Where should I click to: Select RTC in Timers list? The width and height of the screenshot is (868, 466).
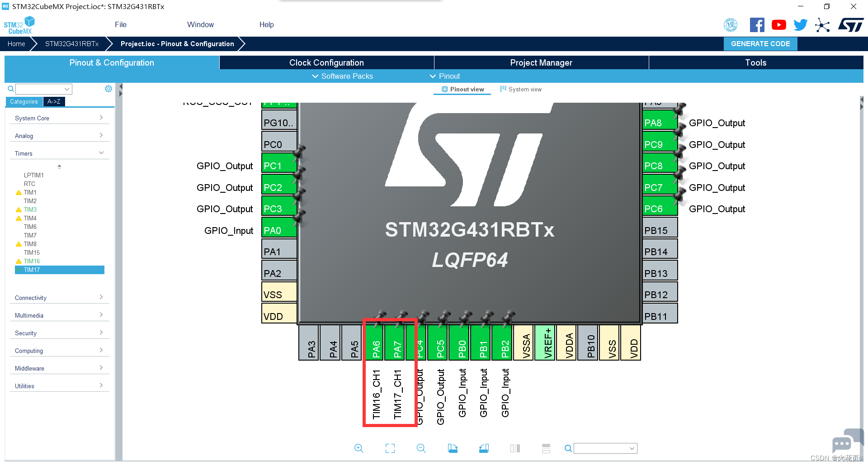click(29, 184)
